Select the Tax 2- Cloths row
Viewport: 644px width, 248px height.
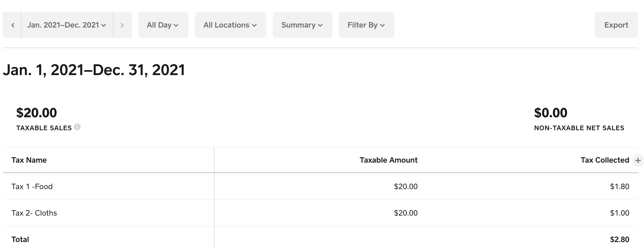(x=34, y=213)
